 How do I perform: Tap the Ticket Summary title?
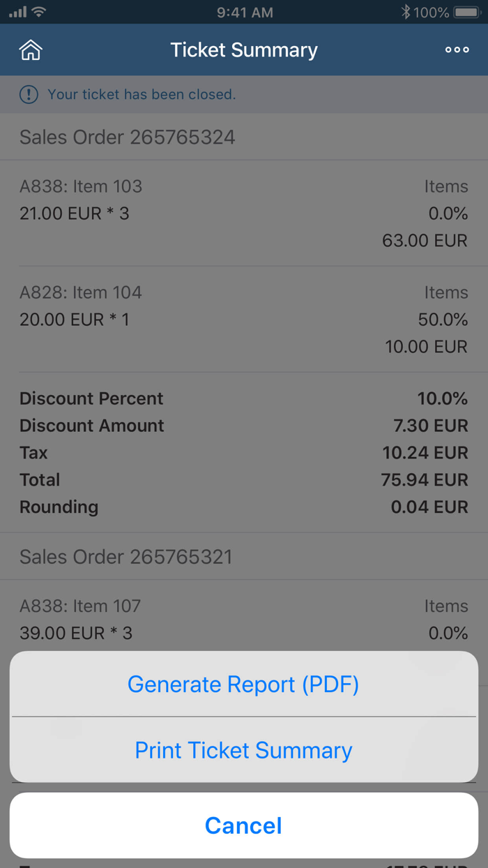pos(243,50)
